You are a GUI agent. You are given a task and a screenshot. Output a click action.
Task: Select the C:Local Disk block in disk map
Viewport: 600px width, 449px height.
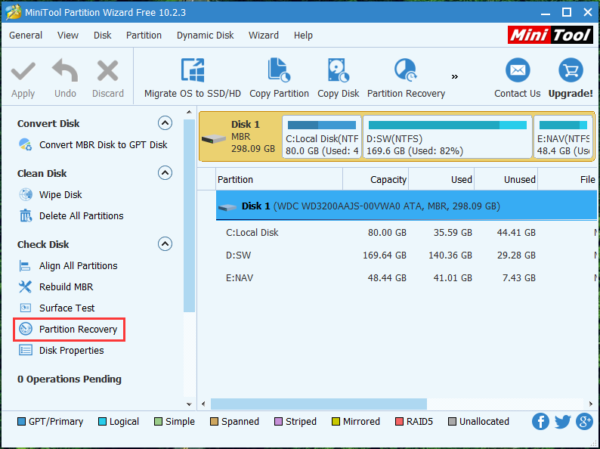pyautogui.click(x=322, y=137)
